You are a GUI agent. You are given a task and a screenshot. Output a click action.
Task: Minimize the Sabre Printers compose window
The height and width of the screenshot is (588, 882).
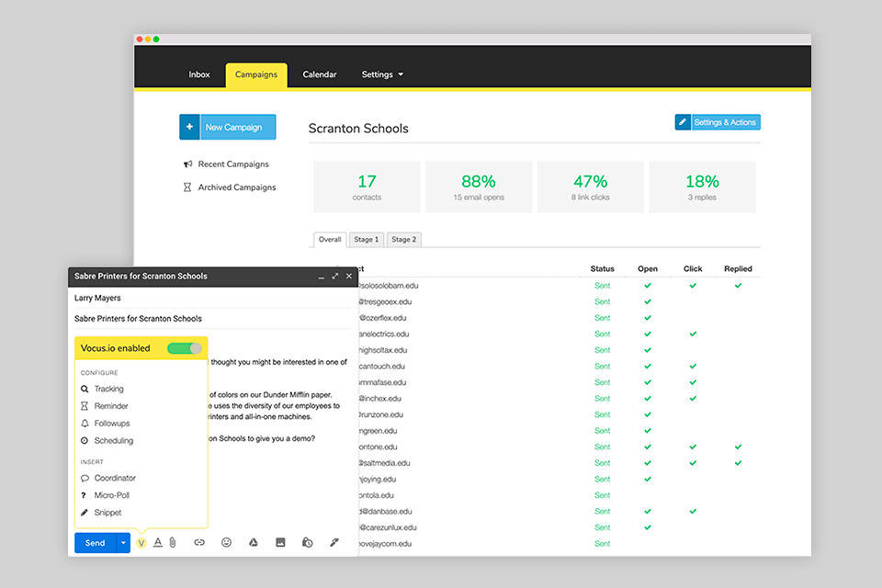pyautogui.click(x=322, y=277)
